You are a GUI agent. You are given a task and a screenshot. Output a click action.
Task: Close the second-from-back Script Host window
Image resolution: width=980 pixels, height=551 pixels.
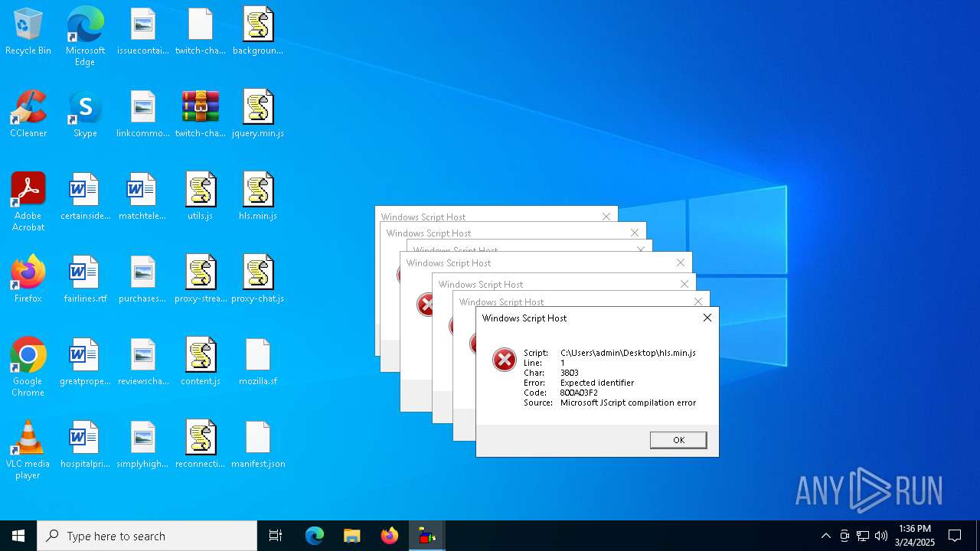click(635, 233)
